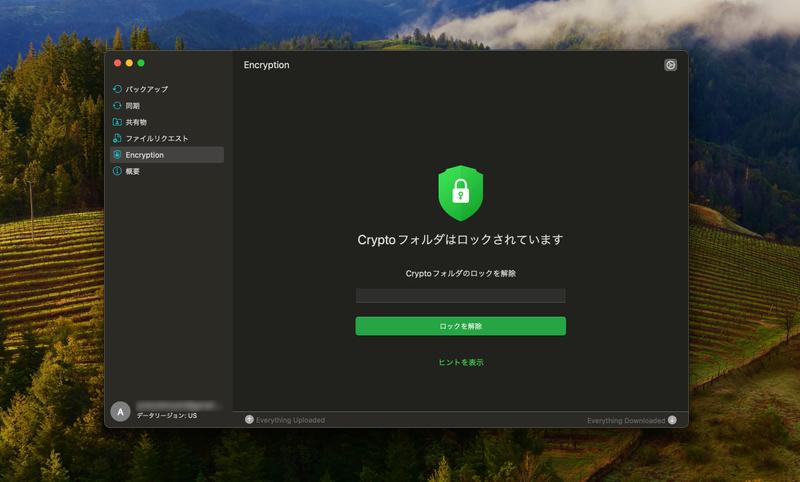Select 概要 in the sidebar
800x482 pixels.
click(x=167, y=171)
